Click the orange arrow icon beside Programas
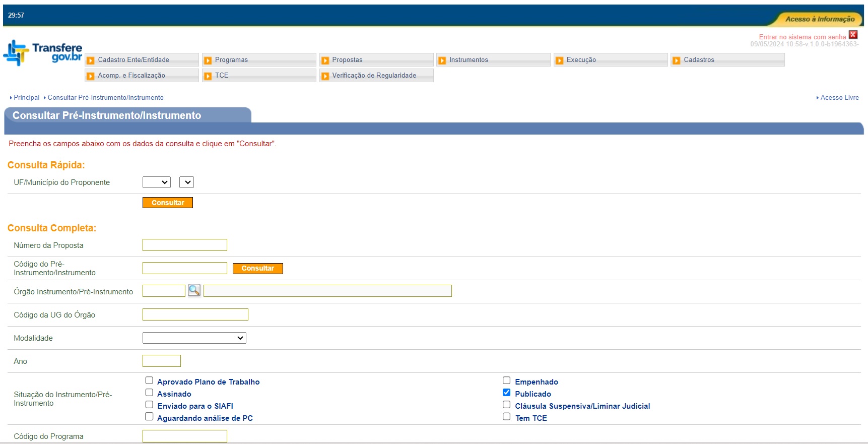The height and width of the screenshot is (444, 868). click(208, 60)
